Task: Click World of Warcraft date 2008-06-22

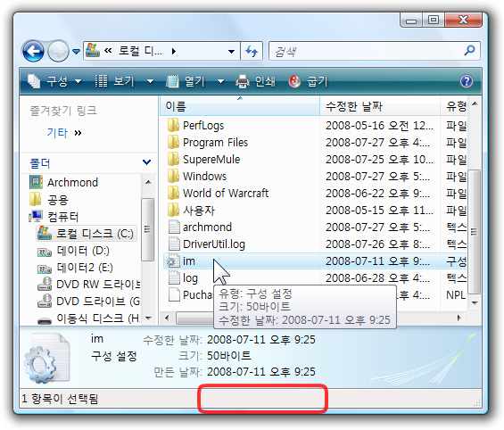Action: (377, 194)
